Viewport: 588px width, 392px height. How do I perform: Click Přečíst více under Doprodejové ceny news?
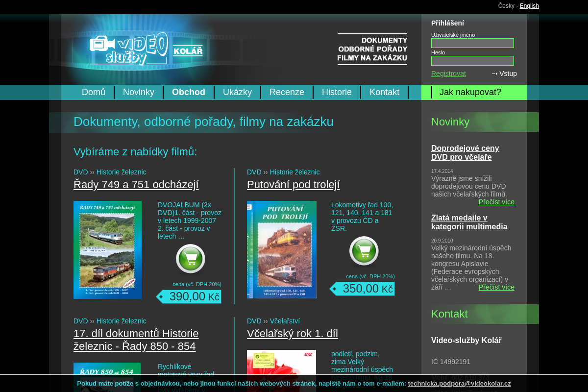(x=496, y=202)
